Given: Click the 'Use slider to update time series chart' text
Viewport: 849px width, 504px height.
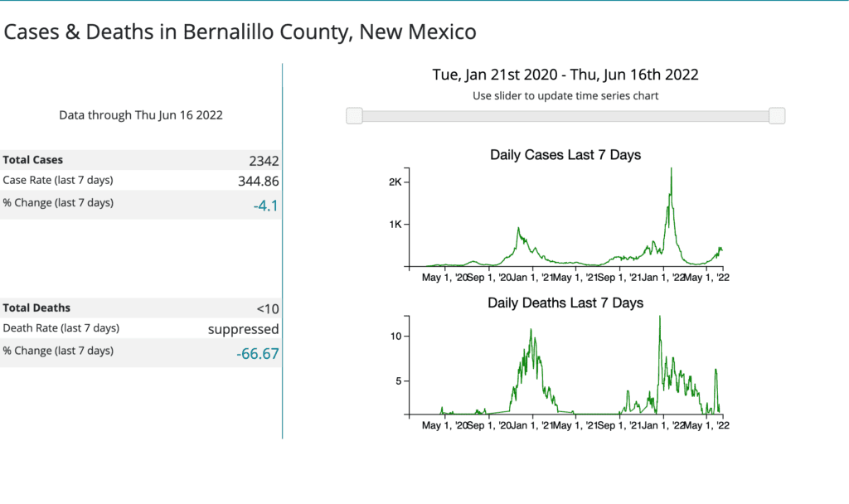Looking at the screenshot, I should click(565, 95).
